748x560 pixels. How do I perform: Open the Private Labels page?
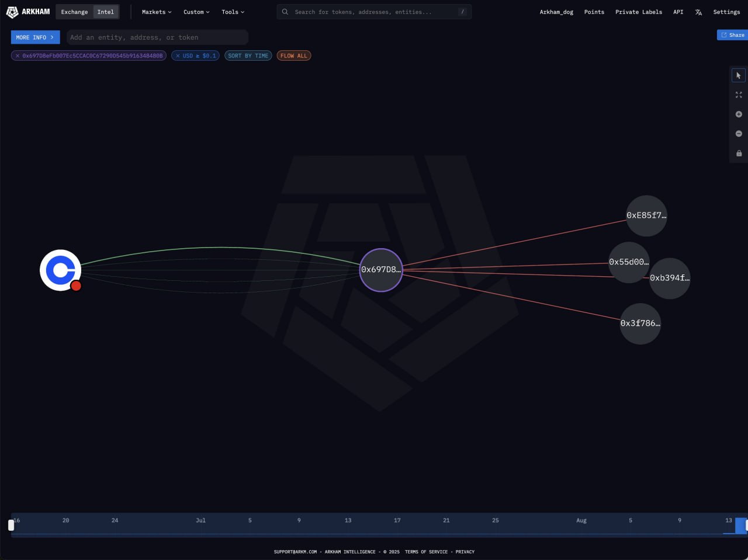click(x=638, y=12)
